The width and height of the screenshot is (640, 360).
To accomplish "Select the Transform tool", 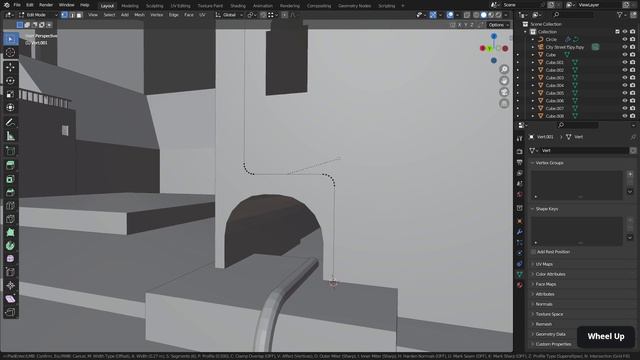I will tap(11, 107).
